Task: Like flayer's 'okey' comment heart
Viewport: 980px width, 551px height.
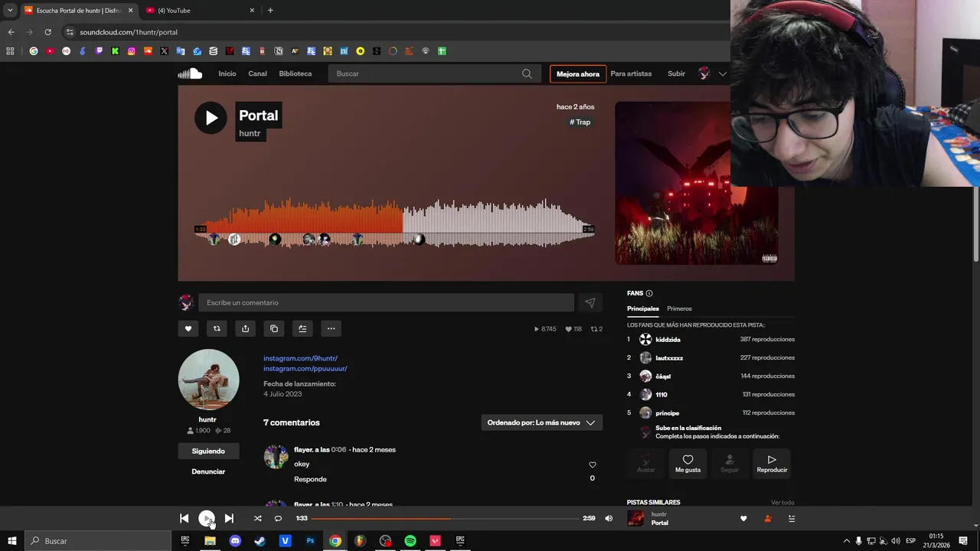Action: [x=592, y=465]
